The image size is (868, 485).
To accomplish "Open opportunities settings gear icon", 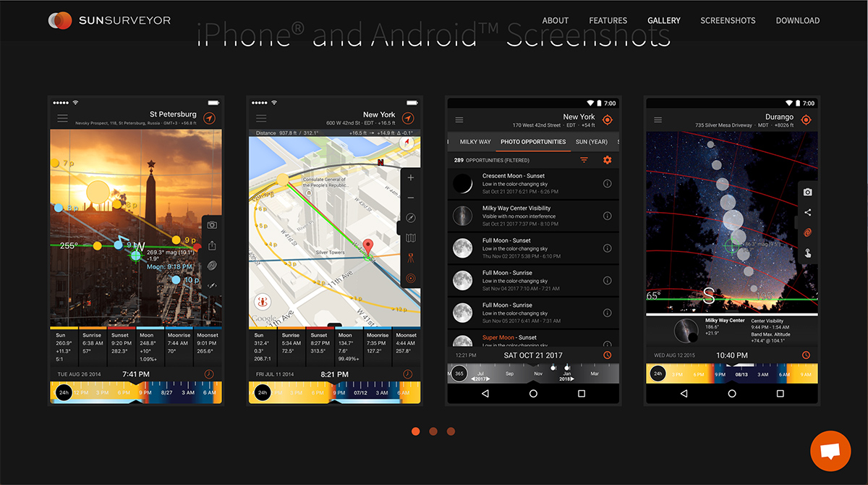I will click(608, 160).
